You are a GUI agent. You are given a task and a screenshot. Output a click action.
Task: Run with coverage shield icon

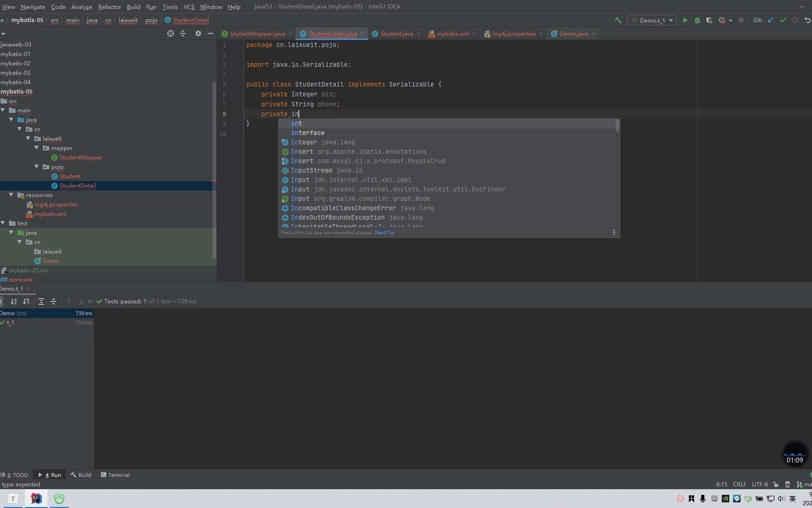coord(710,20)
